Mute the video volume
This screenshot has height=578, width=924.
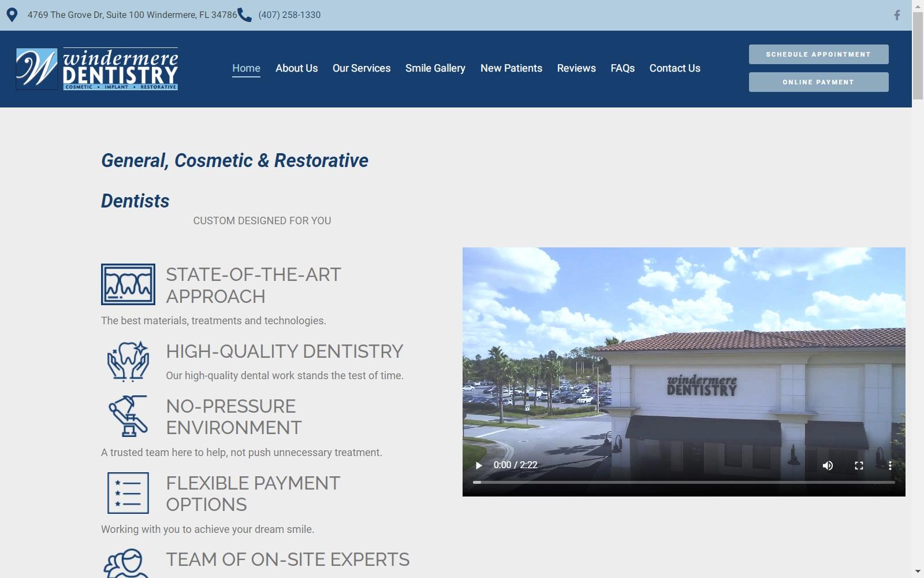click(x=828, y=465)
